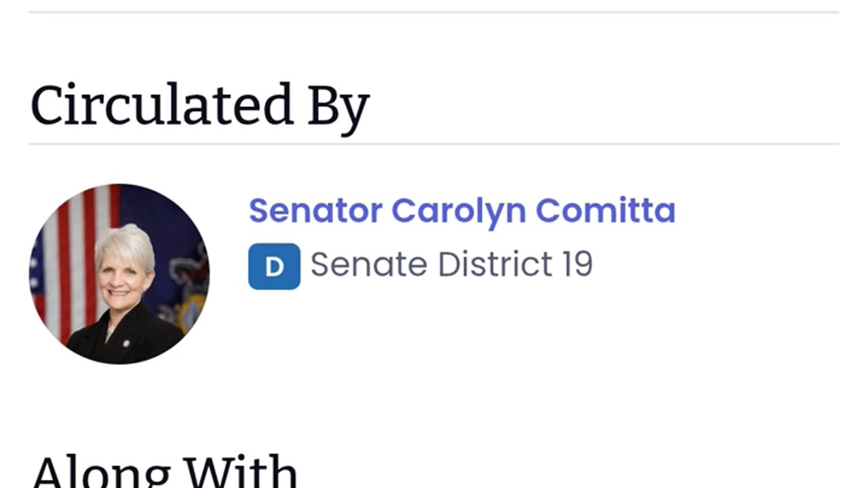Click the divider line above Circulated By

pos(434,12)
